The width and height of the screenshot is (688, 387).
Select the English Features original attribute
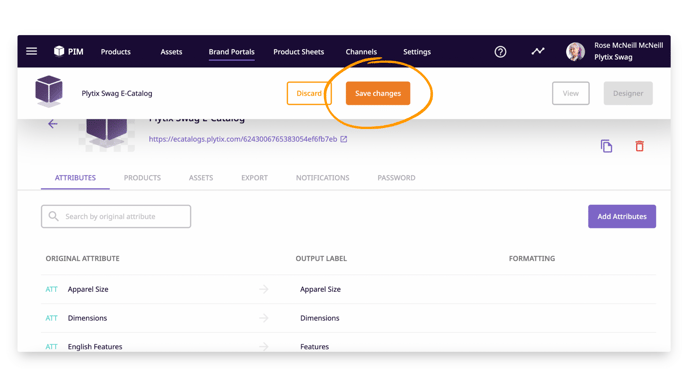pyautogui.click(x=95, y=347)
